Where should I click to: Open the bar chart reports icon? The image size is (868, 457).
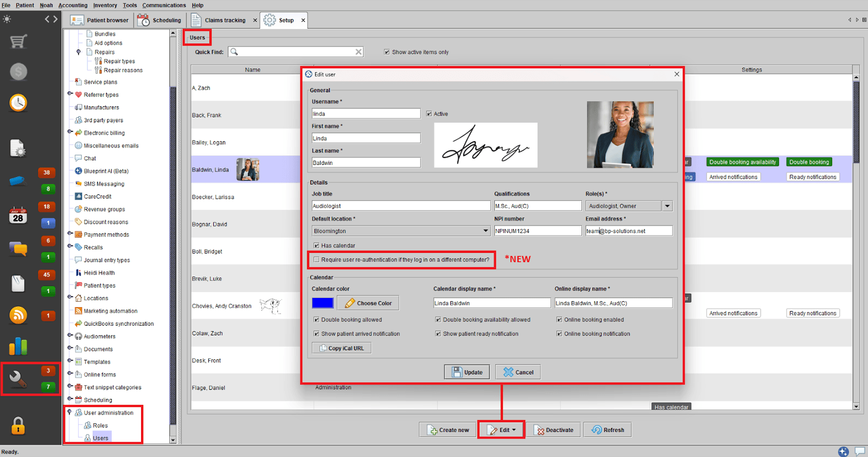tap(18, 346)
